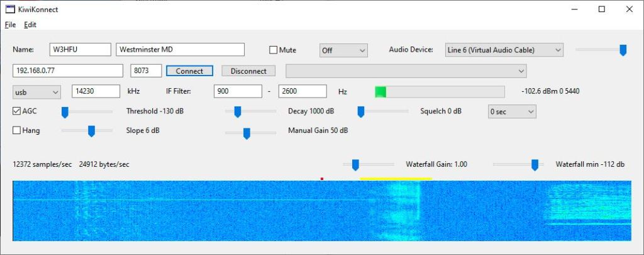The height and width of the screenshot is (255, 644).
Task: Click the Threshold slider handle
Action: [x=64, y=112]
